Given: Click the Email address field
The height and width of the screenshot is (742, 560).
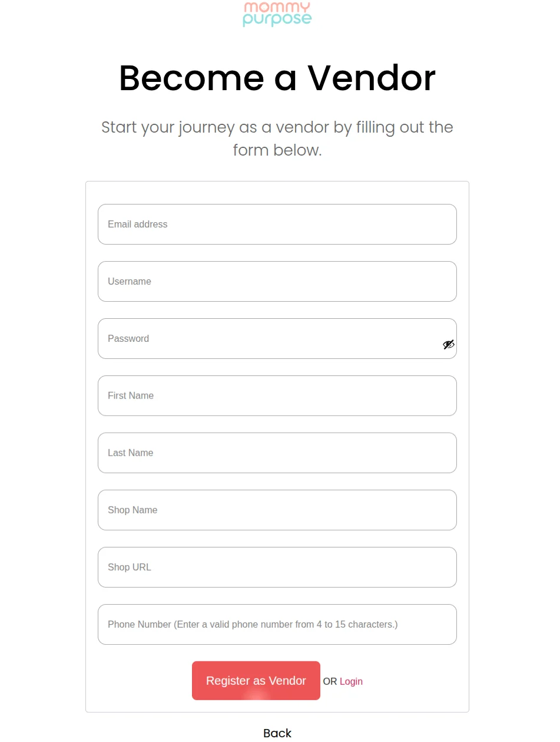Looking at the screenshot, I should tap(277, 224).
